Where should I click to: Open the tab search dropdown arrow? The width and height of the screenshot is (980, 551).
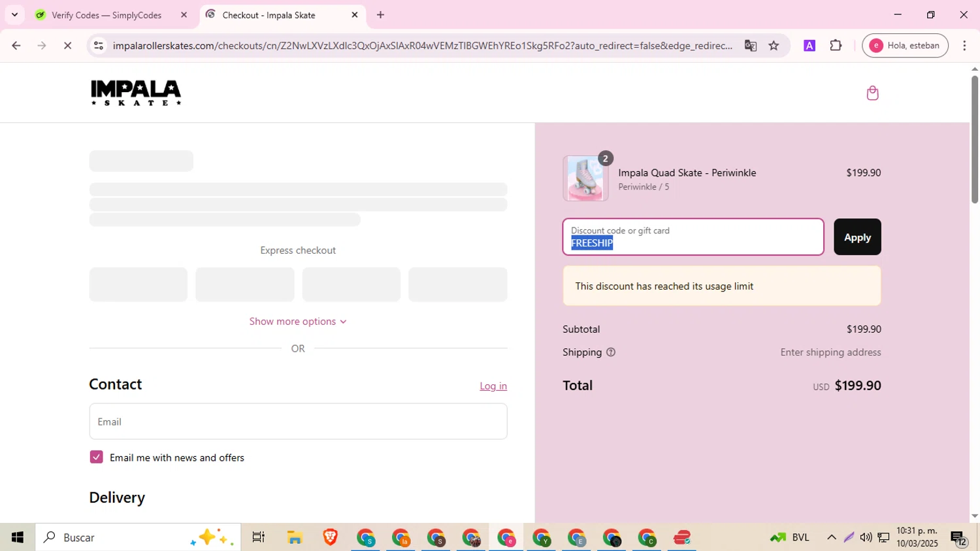pos(14,15)
